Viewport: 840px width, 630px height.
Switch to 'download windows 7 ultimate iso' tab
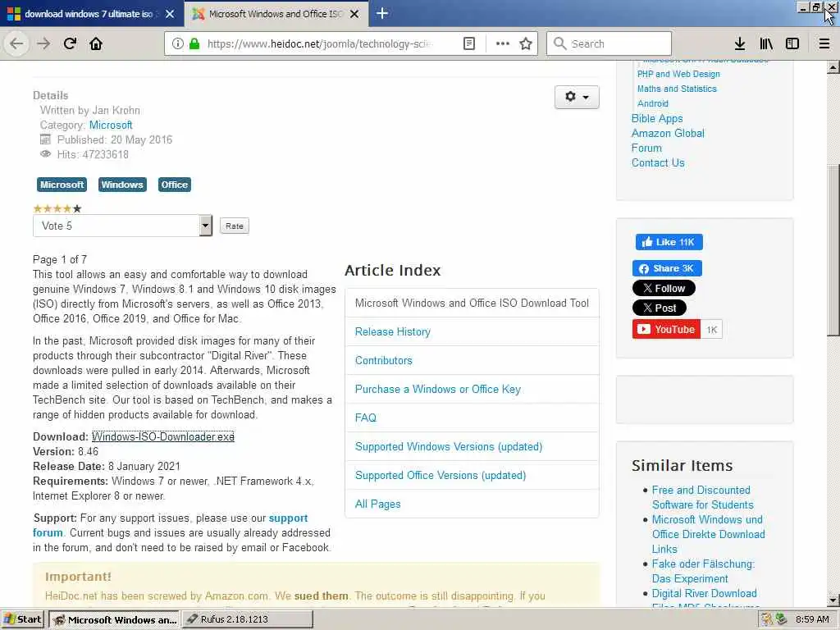(89, 14)
